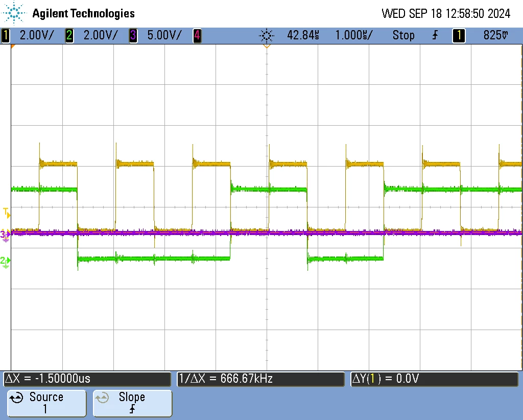Screen dimensions: 523x420
Task: Click the 1/ΔX = 666.67kHz readout
Action: [x=260, y=379]
